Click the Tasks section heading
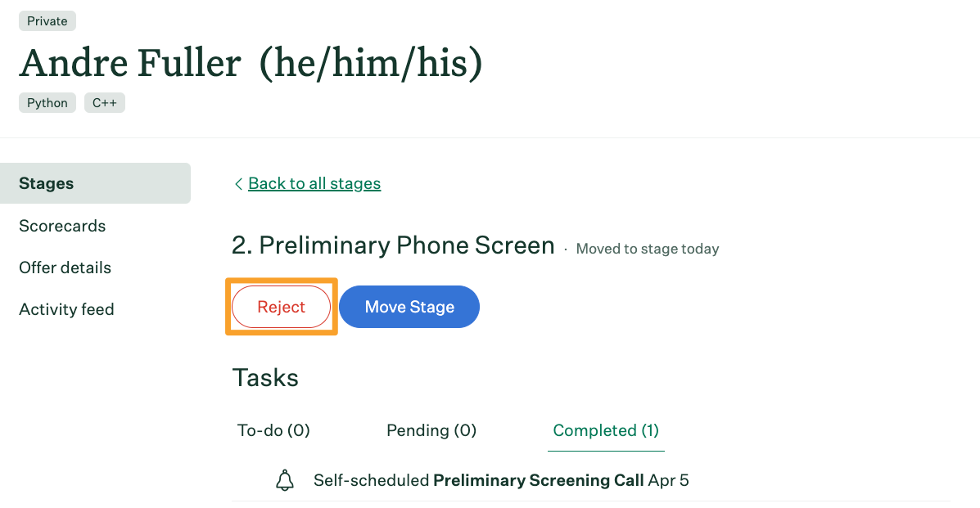The image size is (980, 508). pyautogui.click(x=265, y=378)
